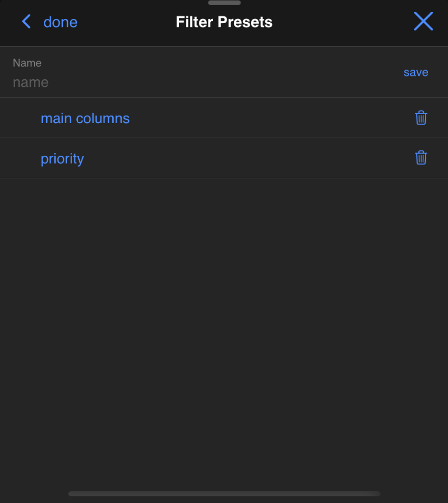Apply the main columns preset

(x=85, y=118)
